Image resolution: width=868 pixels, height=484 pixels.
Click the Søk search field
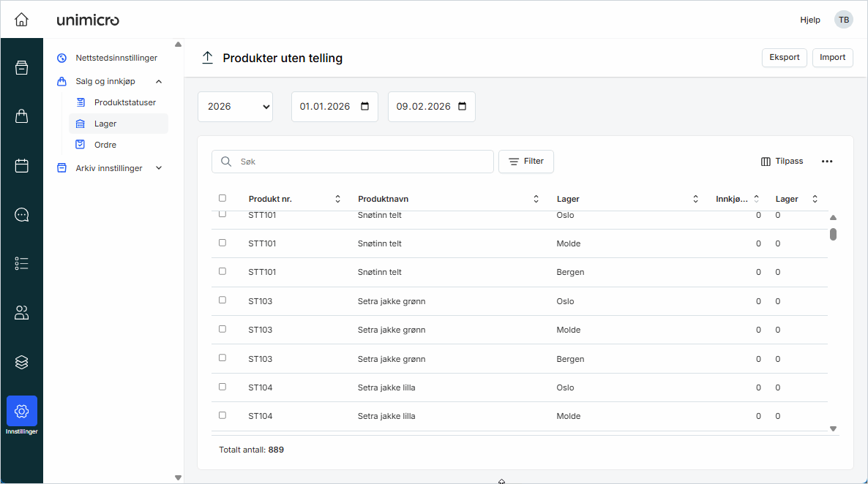(359, 162)
